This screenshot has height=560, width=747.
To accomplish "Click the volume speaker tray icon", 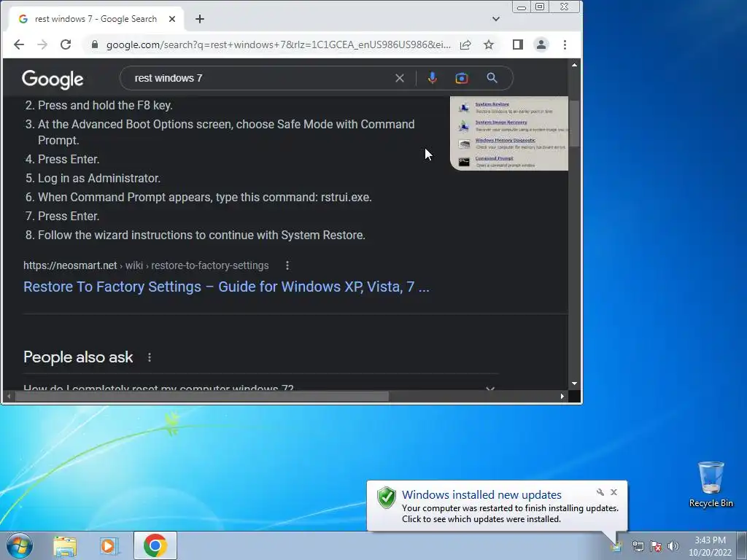I will tap(673, 546).
